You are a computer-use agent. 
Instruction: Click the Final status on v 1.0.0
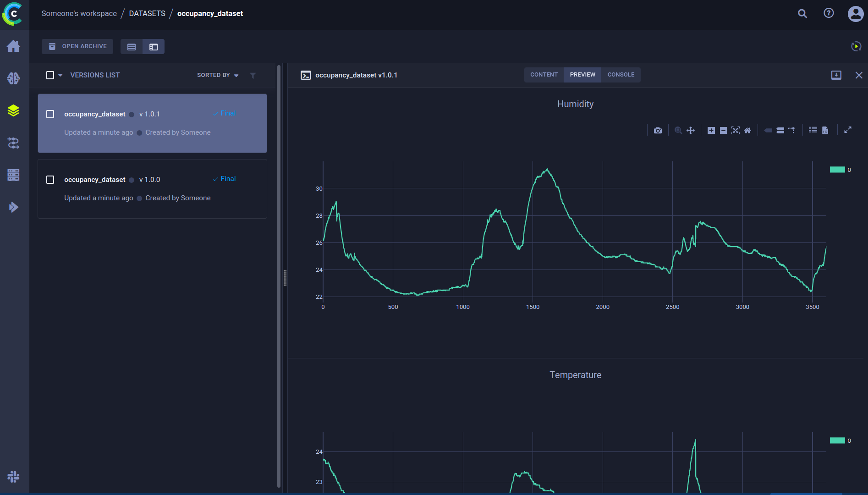(x=225, y=179)
